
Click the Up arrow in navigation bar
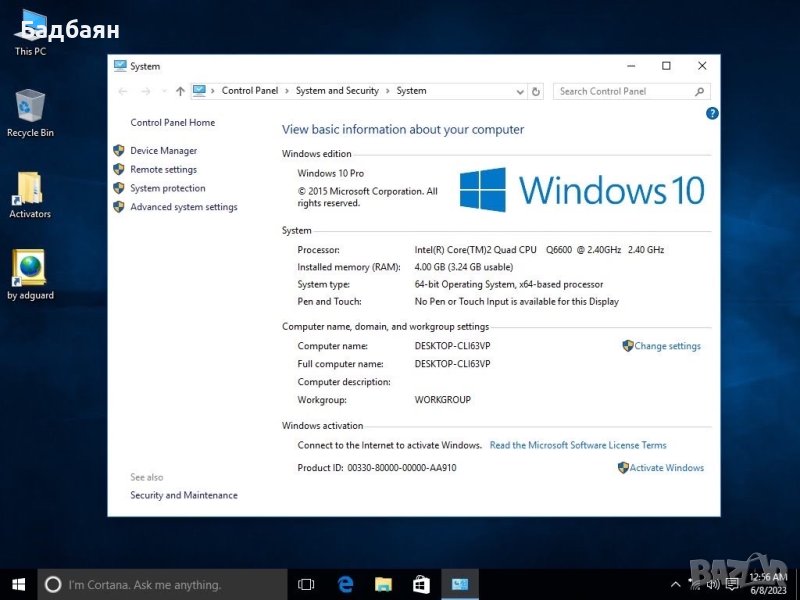click(x=180, y=91)
